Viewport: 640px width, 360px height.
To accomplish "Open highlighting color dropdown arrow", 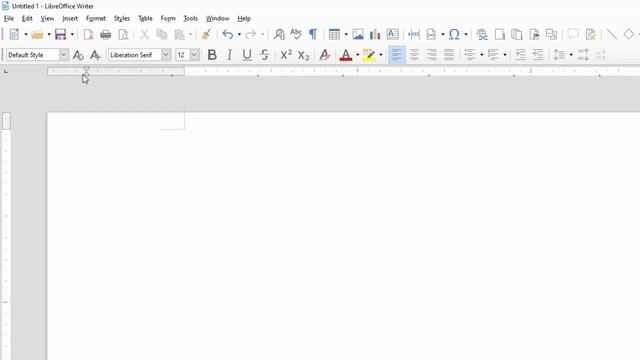I will click(381, 55).
